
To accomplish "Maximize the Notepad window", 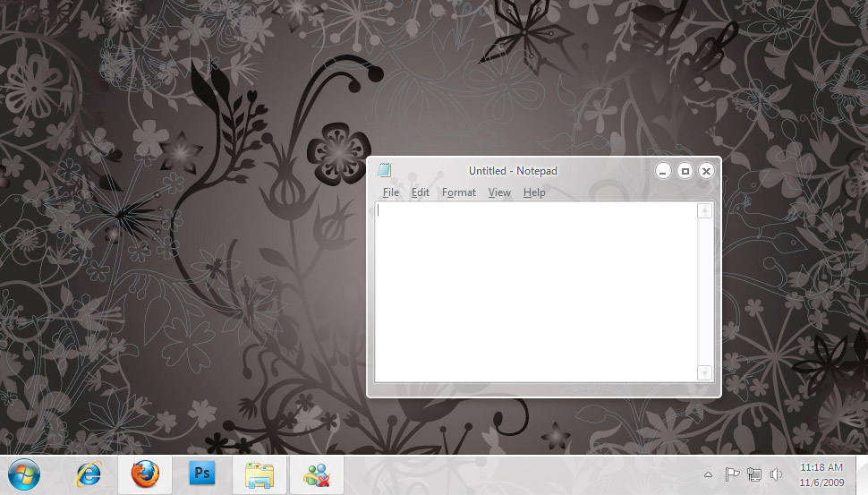I will pyautogui.click(x=685, y=171).
